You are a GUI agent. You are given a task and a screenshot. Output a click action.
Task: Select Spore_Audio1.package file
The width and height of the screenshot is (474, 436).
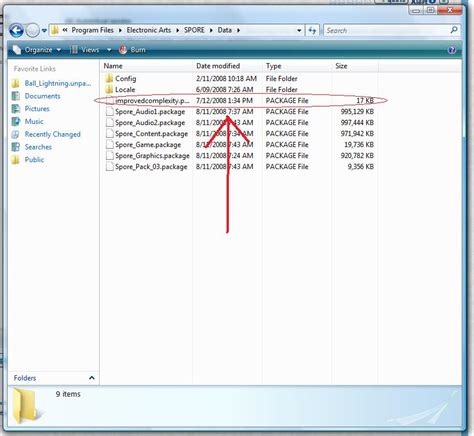click(x=150, y=112)
